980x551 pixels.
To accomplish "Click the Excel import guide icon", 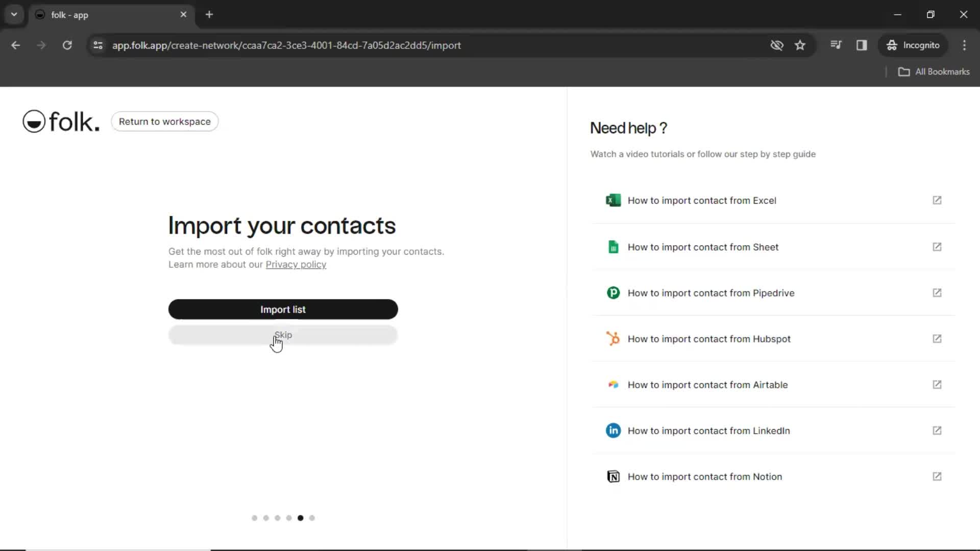I will click(x=614, y=201).
